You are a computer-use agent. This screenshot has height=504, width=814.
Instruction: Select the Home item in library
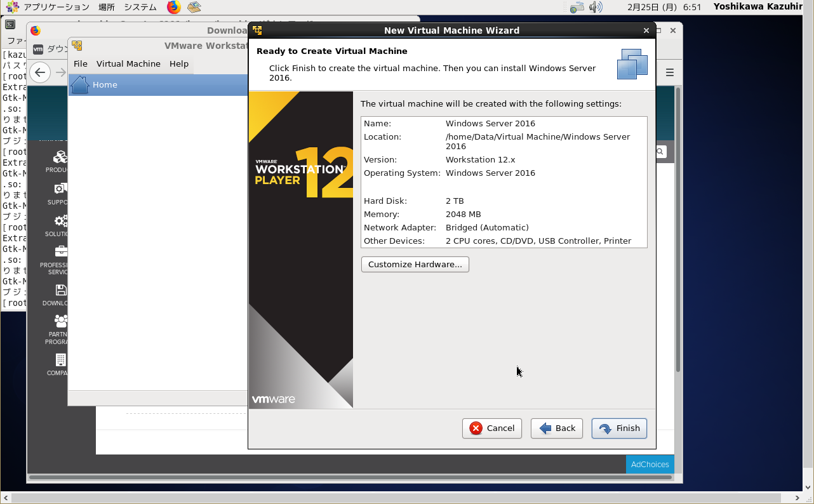coord(105,84)
